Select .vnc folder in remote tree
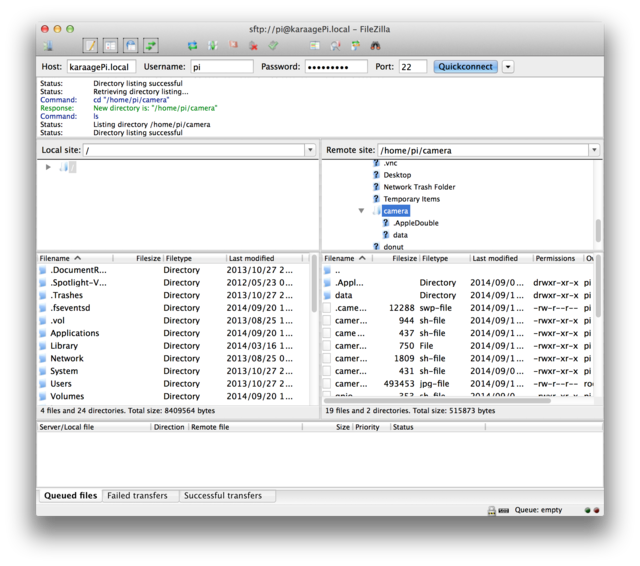The height and width of the screenshot is (566, 640). click(390, 163)
